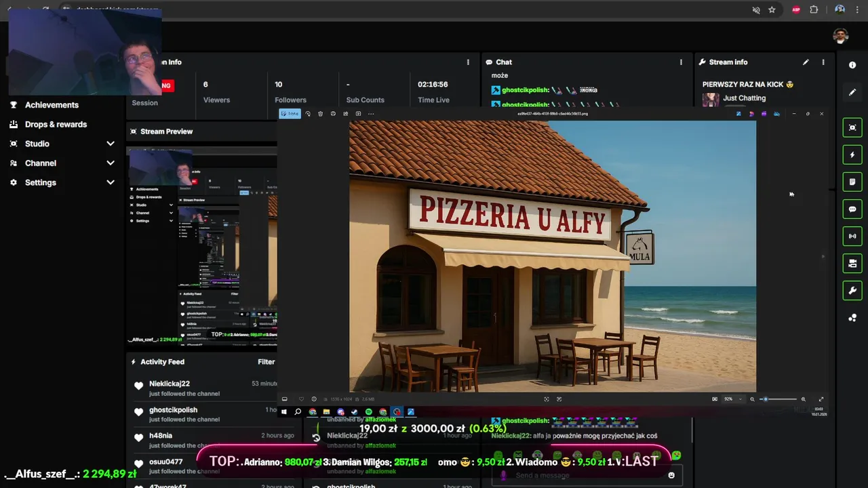The image size is (868, 488).
Task: Open Windows taskbar search
Action: pyautogui.click(x=298, y=411)
